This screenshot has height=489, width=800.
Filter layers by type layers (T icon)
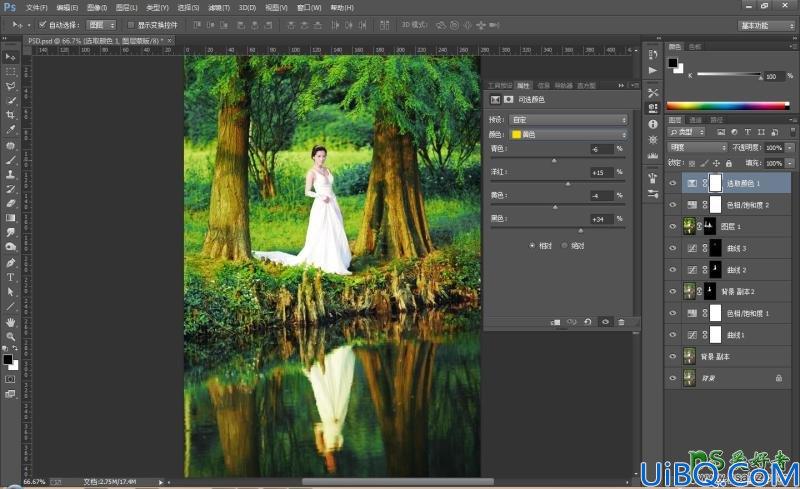point(747,132)
